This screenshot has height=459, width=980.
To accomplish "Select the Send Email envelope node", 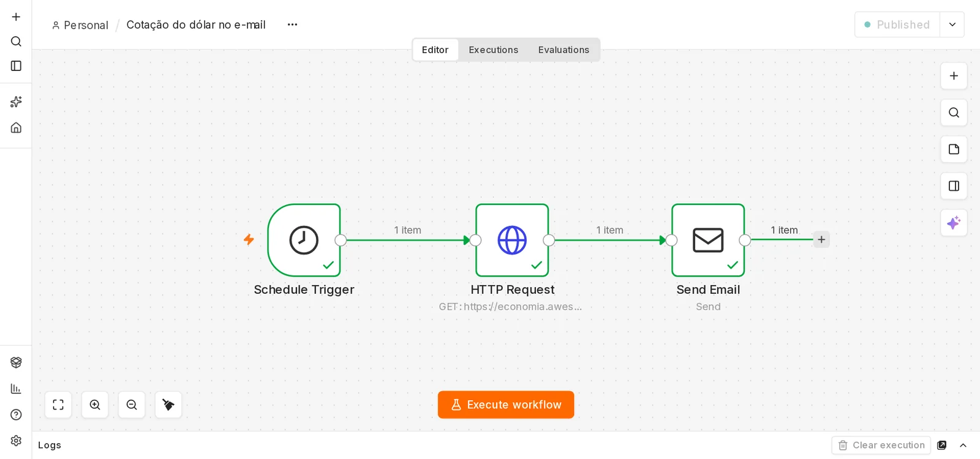I will pos(708,240).
